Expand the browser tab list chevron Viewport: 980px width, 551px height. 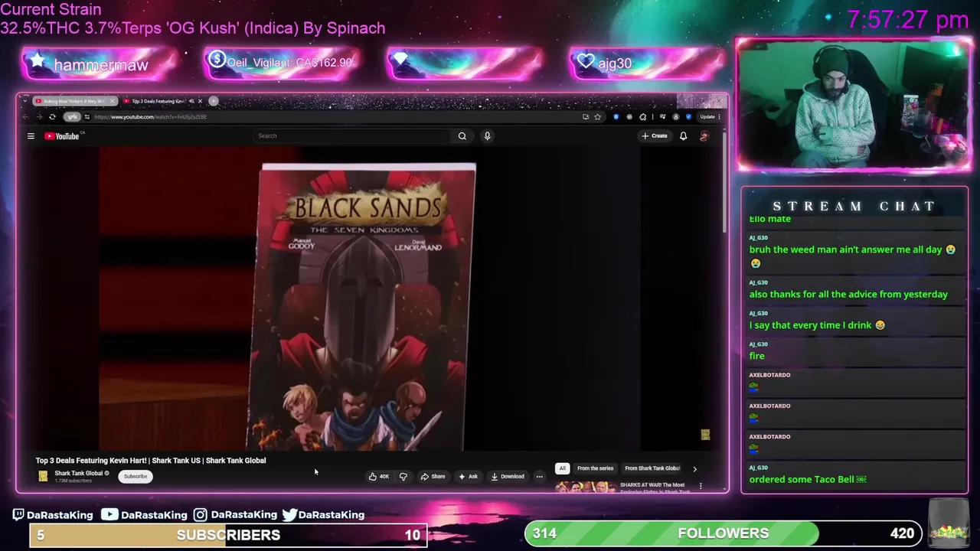[25, 101]
